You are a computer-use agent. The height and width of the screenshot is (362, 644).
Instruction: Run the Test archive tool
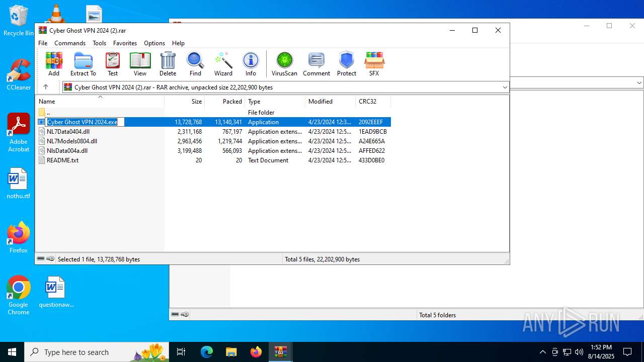(113, 64)
